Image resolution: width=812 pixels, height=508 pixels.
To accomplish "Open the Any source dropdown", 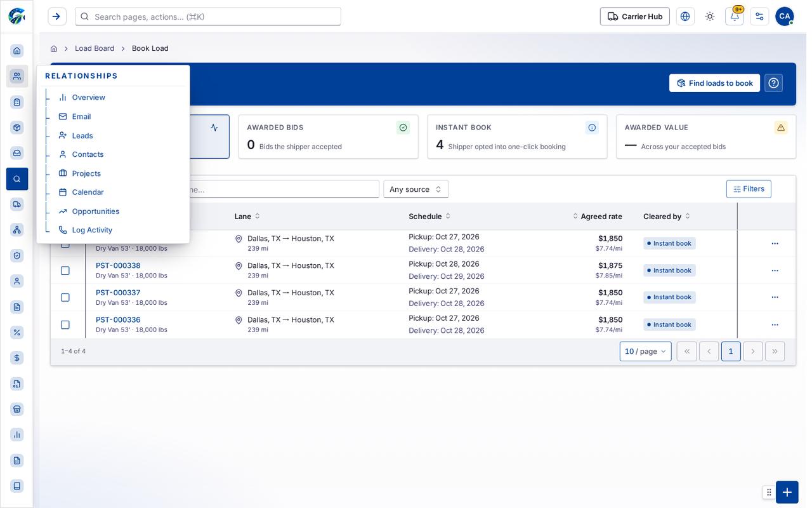I will (x=416, y=189).
